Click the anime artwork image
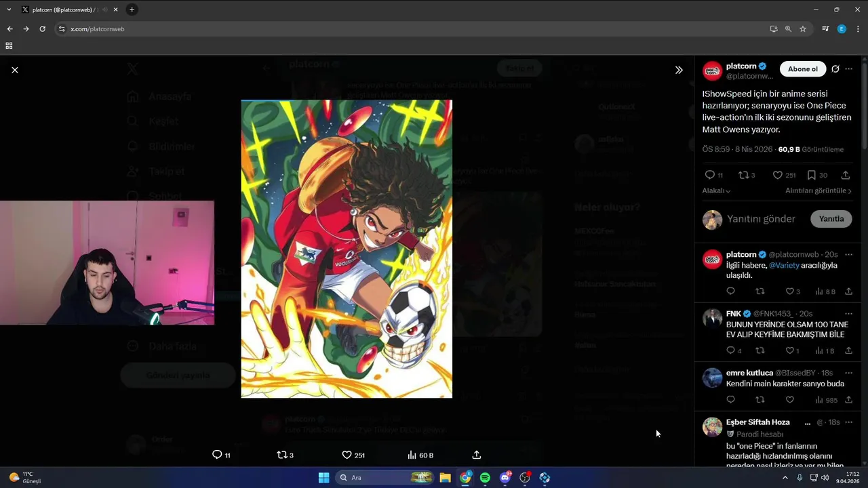 [347, 249]
